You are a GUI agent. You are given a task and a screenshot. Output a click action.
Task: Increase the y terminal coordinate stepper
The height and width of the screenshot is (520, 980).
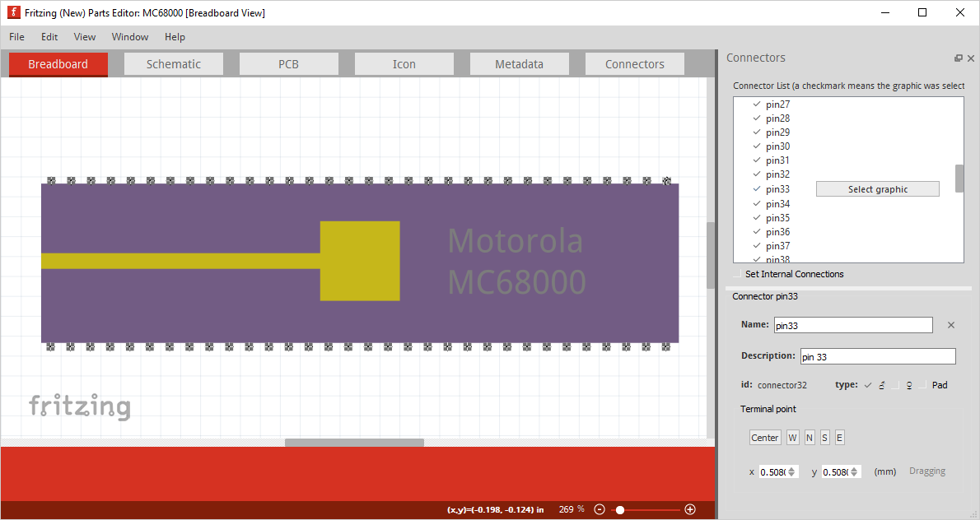[x=853, y=467]
